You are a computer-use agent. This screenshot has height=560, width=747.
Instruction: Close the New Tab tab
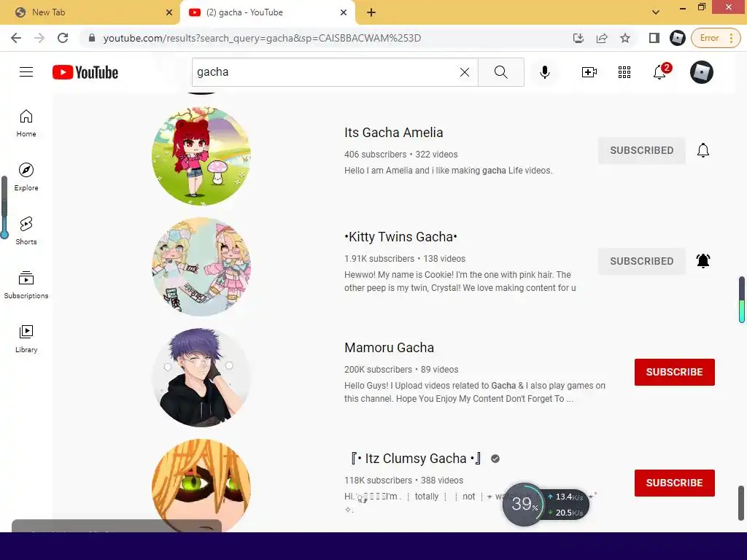point(169,12)
